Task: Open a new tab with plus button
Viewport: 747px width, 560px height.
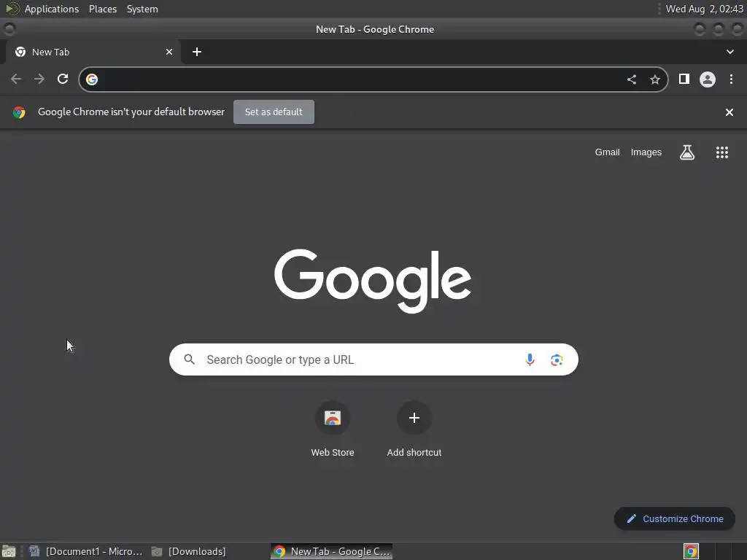Action: 197,52
